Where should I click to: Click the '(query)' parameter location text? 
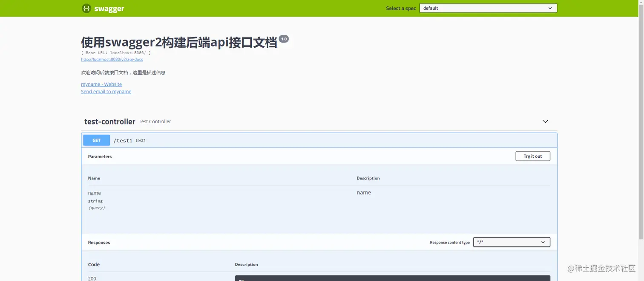(x=97, y=208)
